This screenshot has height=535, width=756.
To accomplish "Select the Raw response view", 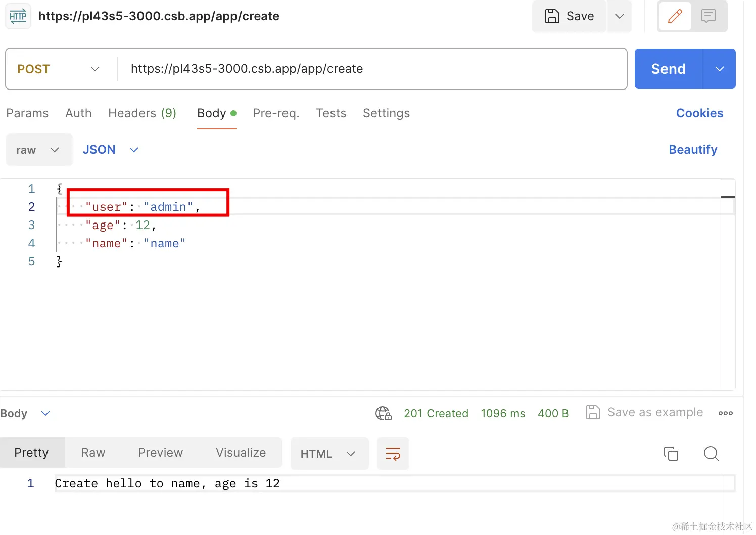I will [93, 453].
